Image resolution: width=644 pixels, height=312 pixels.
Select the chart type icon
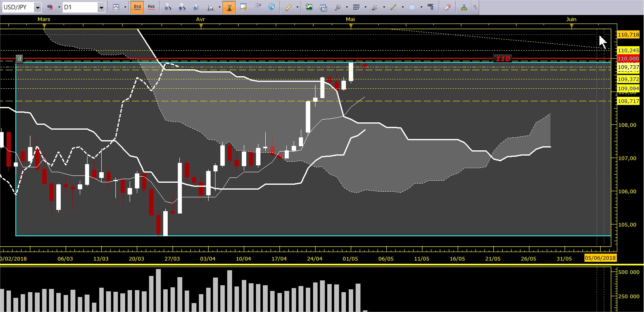[x=116, y=7]
